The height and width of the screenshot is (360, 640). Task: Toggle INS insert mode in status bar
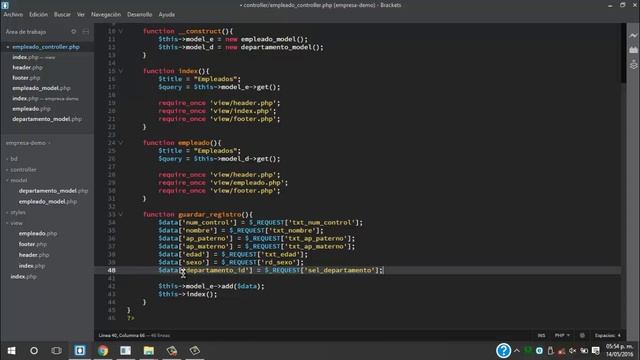[541, 336]
